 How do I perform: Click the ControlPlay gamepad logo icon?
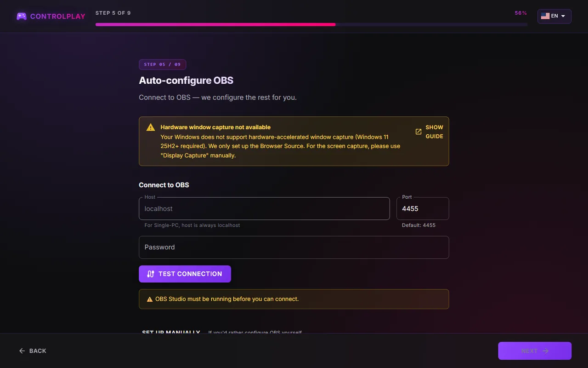[22, 16]
